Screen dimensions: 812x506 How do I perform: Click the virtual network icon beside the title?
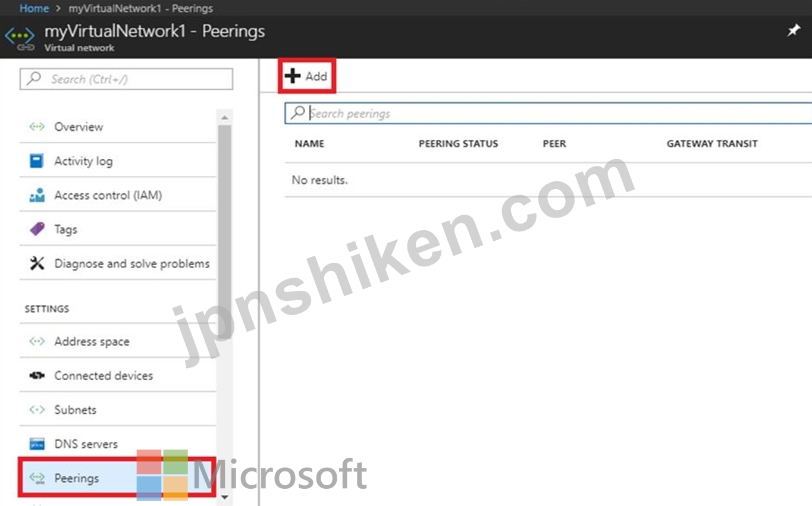(x=19, y=37)
